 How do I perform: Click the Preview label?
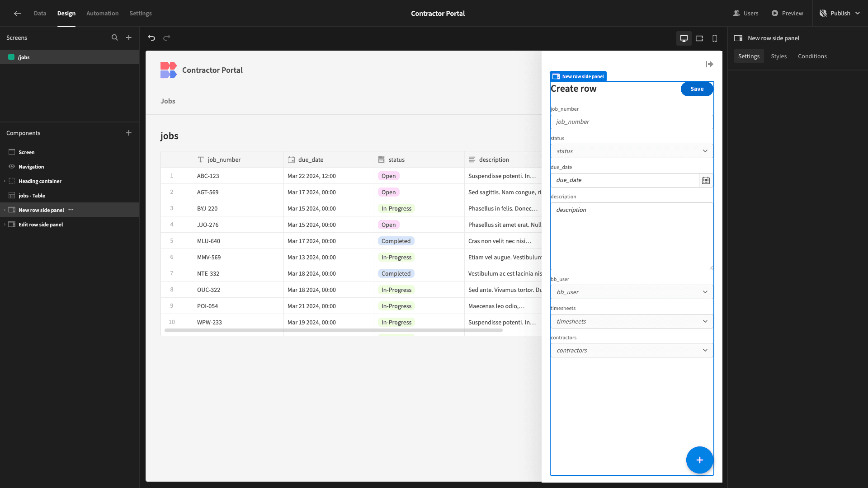pos(793,14)
